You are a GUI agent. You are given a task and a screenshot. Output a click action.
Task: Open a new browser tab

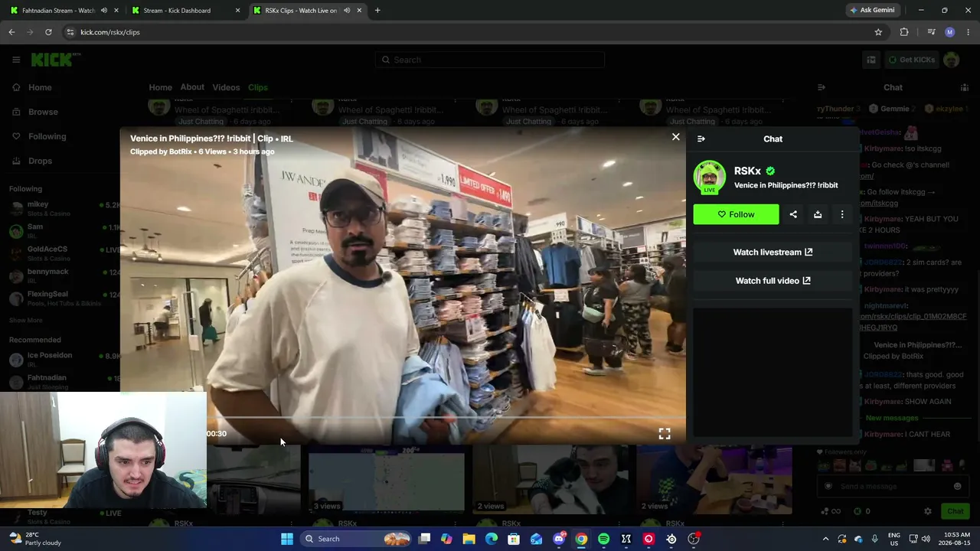377,11
